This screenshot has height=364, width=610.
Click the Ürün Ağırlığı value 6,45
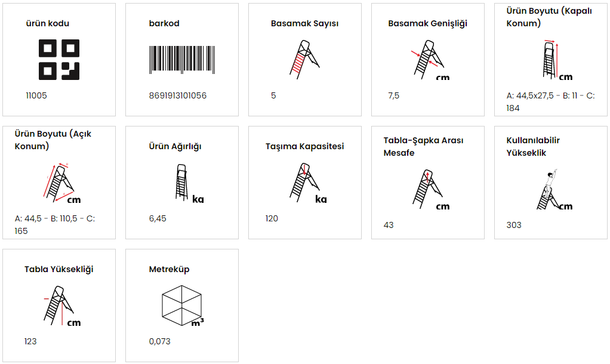coord(158,218)
